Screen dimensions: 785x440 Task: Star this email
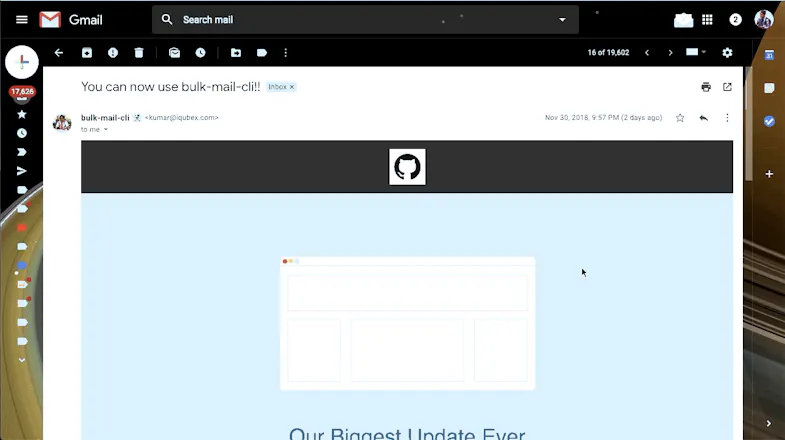pos(680,118)
